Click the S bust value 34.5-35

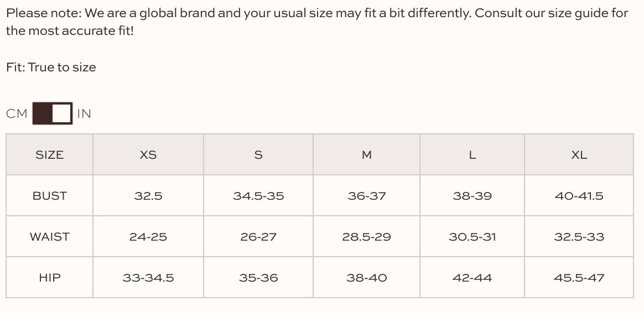pos(258,196)
